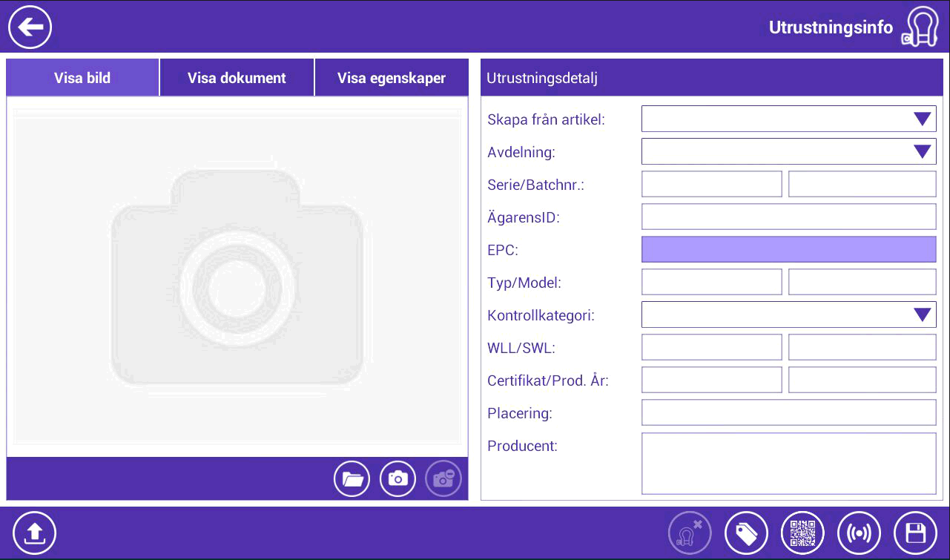
Task: Click the camera placeholder image
Action: tap(237, 277)
